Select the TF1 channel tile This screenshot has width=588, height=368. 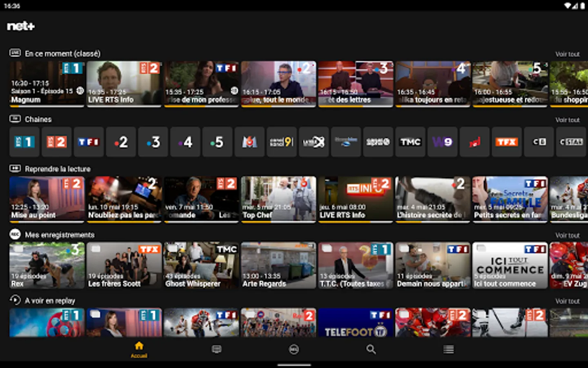tap(89, 142)
